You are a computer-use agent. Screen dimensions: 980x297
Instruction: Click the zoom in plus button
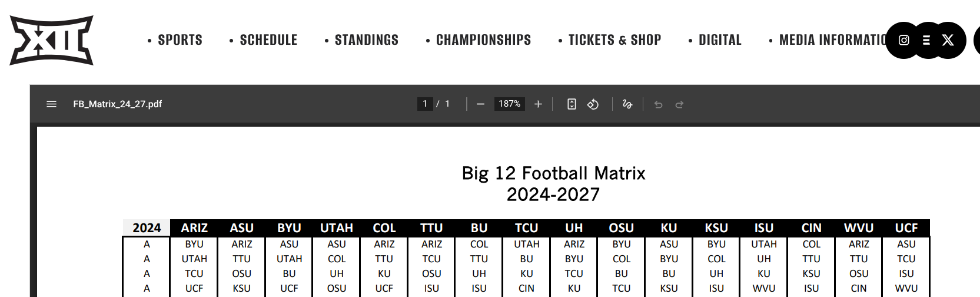[538, 104]
